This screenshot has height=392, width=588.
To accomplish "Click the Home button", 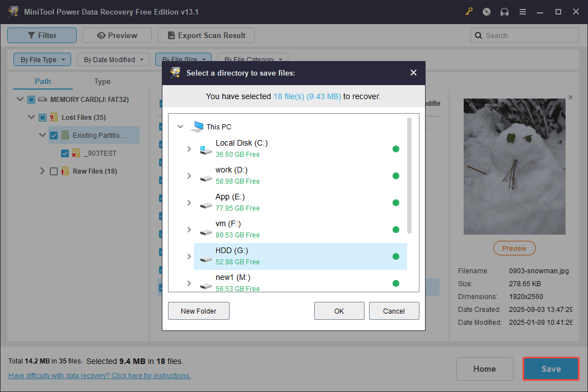I will (x=484, y=368).
